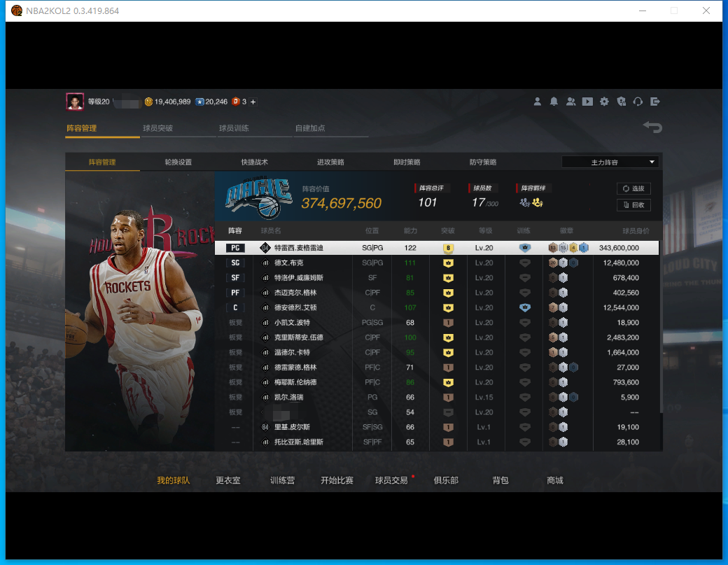Open the 主力阵容 lineup dropdown
This screenshot has width=728, height=565.
pyautogui.click(x=610, y=162)
